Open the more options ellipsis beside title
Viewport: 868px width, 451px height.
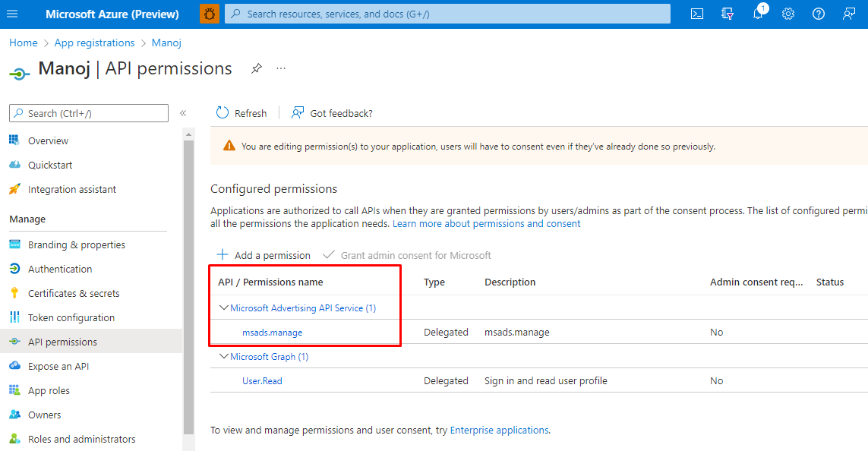coord(281,68)
